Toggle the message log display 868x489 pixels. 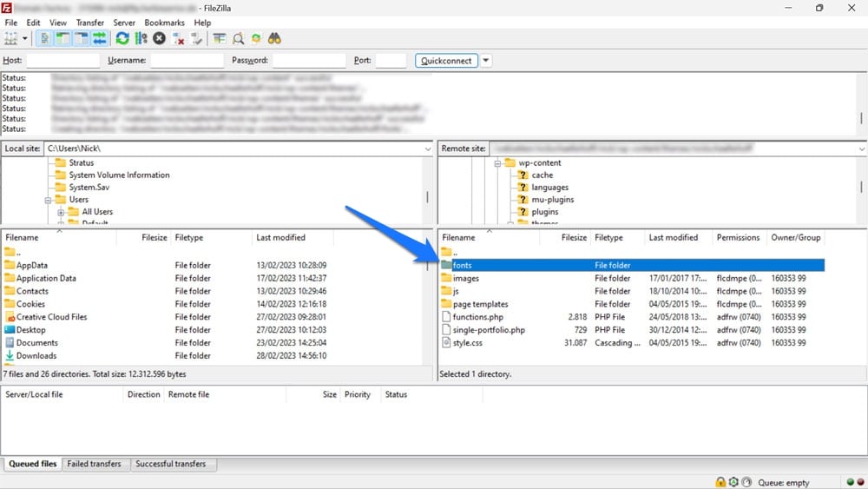(x=44, y=38)
